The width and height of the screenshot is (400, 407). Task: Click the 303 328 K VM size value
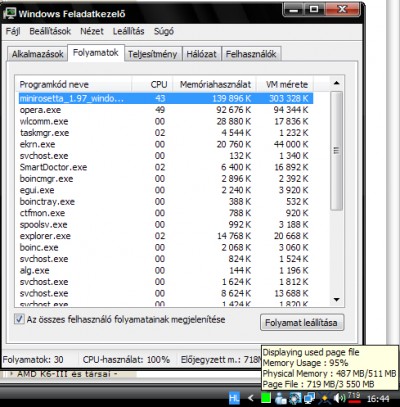pos(289,98)
